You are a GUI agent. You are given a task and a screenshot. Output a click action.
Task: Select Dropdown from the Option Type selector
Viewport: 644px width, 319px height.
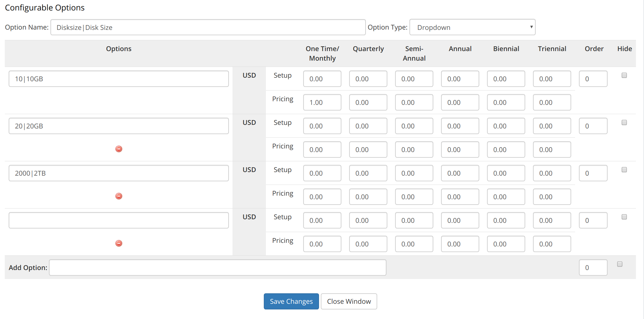(x=472, y=27)
